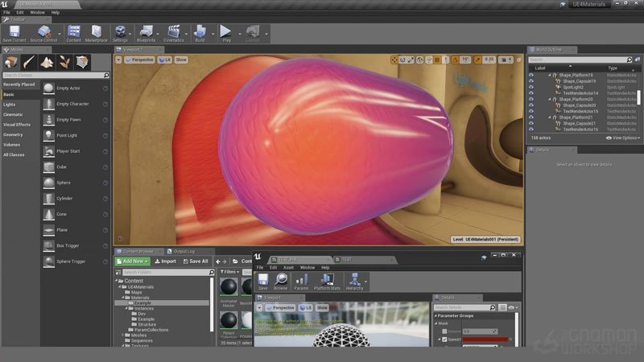
Task: Open the Content toolbar icon
Action: click(x=74, y=32)
